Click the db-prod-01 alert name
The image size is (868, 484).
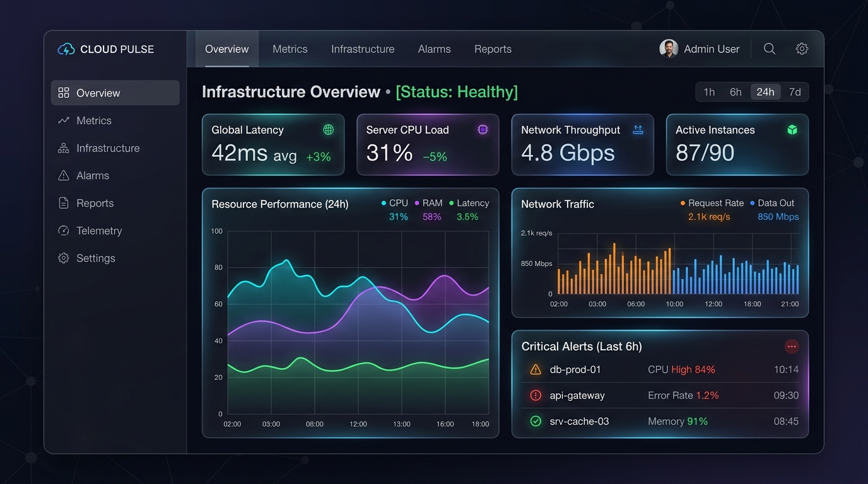[575, 369]
